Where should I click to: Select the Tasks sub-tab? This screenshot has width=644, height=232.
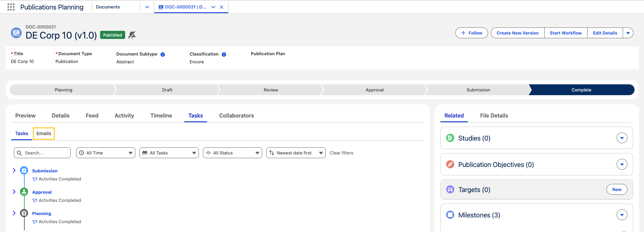(x=22, y=133)
